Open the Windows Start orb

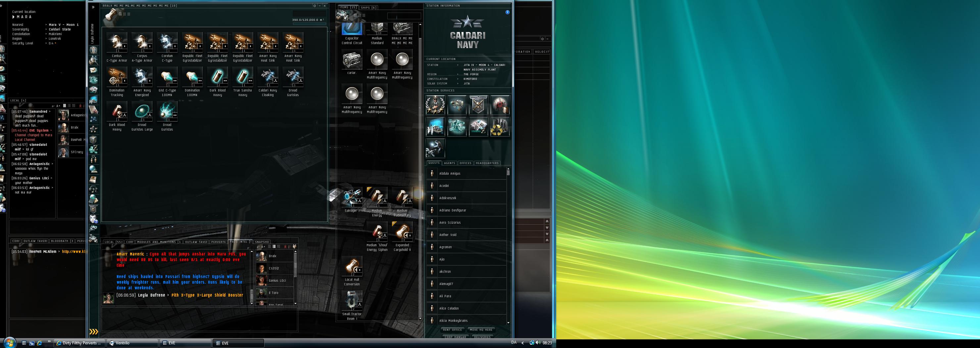pyautogui.click(x=9, y=342)
